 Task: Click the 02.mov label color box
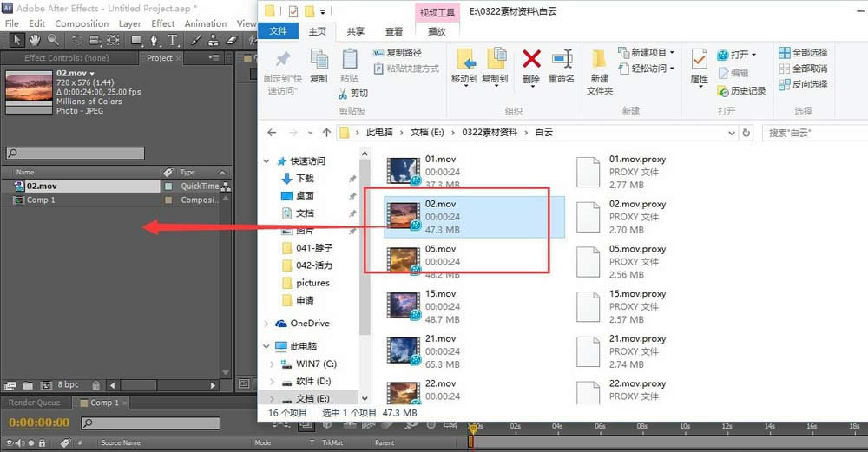[168, 187]
